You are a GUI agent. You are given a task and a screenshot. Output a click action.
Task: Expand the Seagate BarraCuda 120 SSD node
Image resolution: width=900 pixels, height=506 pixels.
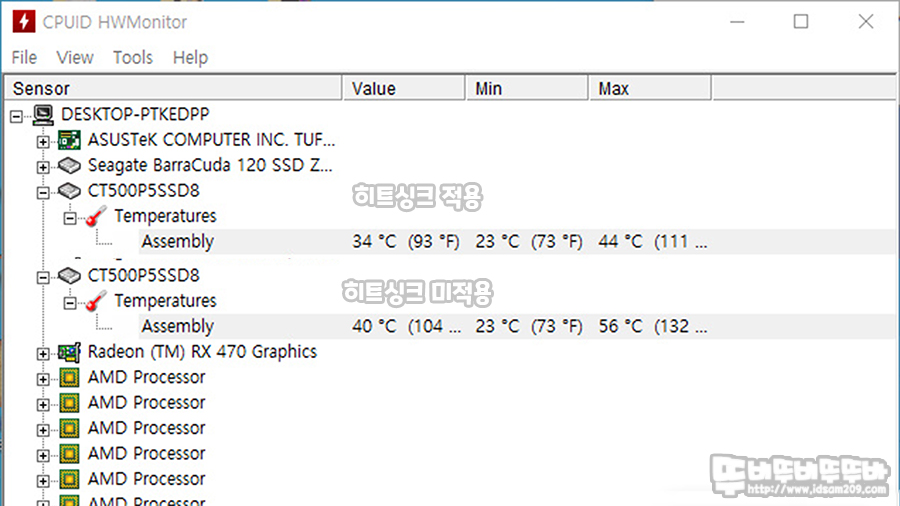coord(43,167)
